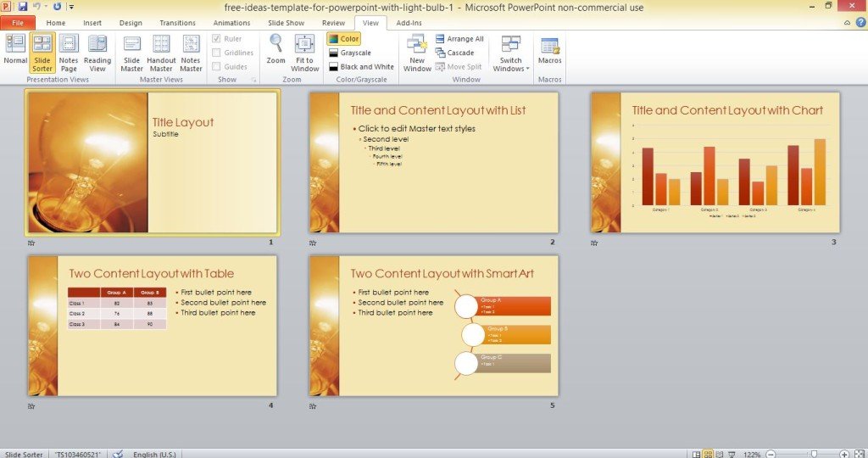Screen dimensions: 868x458
Task: Click the zoom slider handle
Action: (x=813, y=454)
